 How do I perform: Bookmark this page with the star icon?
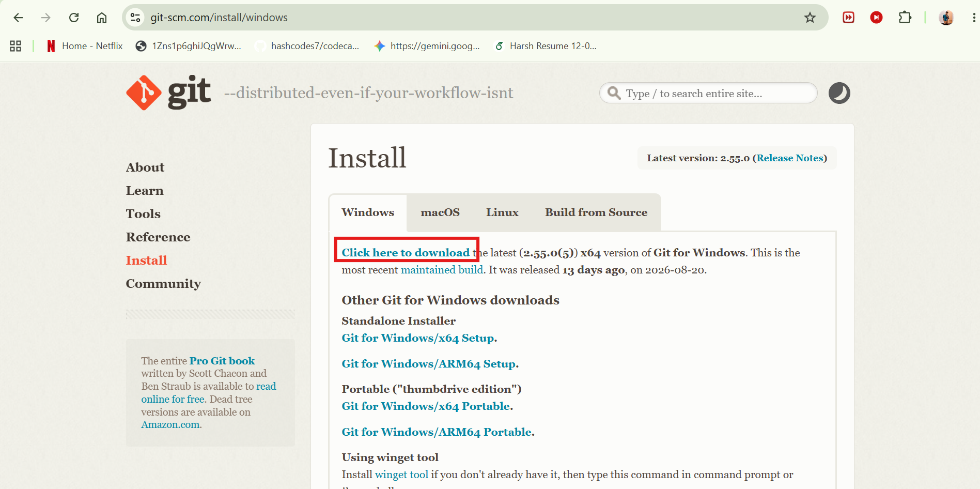coord(810,18)
